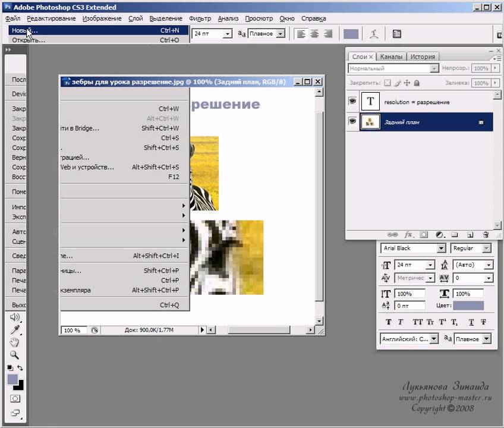Screen dimensions: 504x428
Task: Click Цвет color swatch in Character panel
Action: [x=468, y=306]
